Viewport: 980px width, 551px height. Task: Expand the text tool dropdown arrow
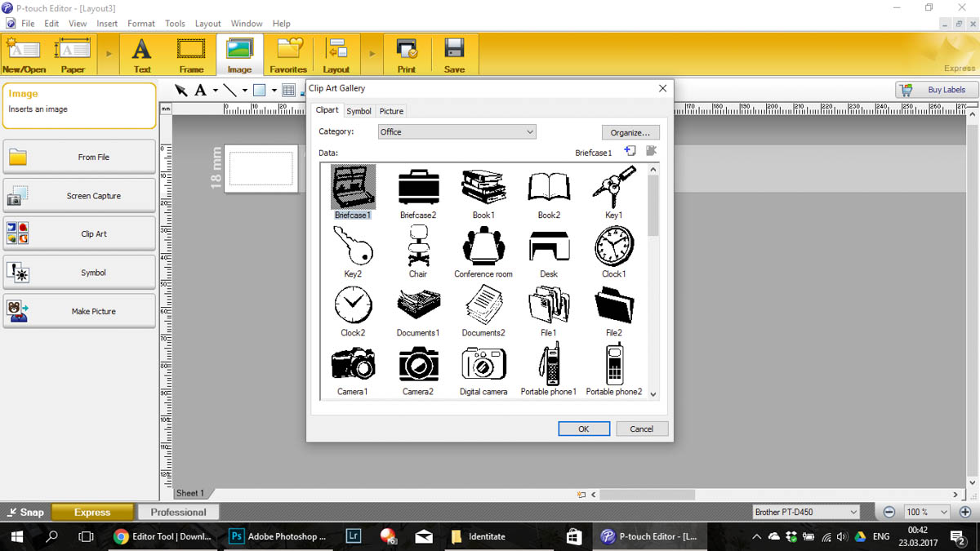216,91
